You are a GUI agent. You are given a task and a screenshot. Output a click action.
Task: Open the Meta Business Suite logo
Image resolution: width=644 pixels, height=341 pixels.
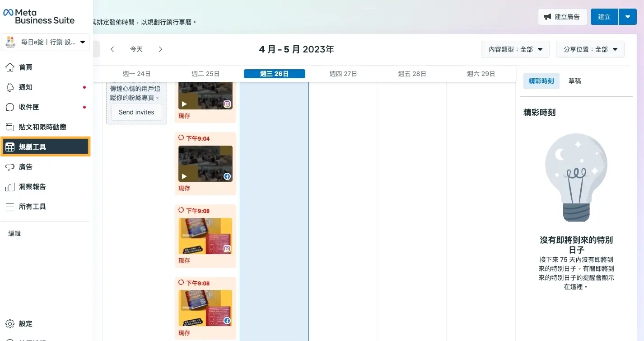coord(38,16)
